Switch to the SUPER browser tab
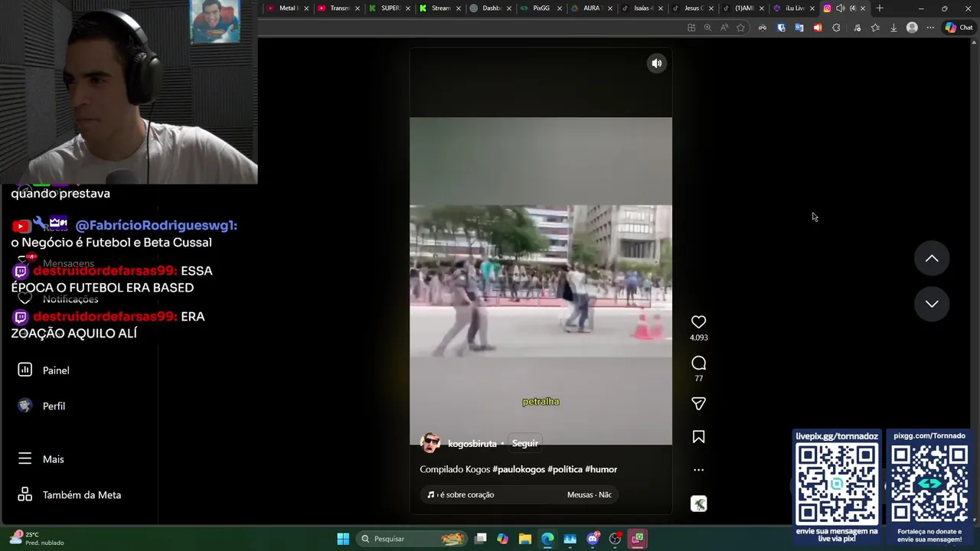This screenshot has height=551, width=980. (x=389, y=8)
